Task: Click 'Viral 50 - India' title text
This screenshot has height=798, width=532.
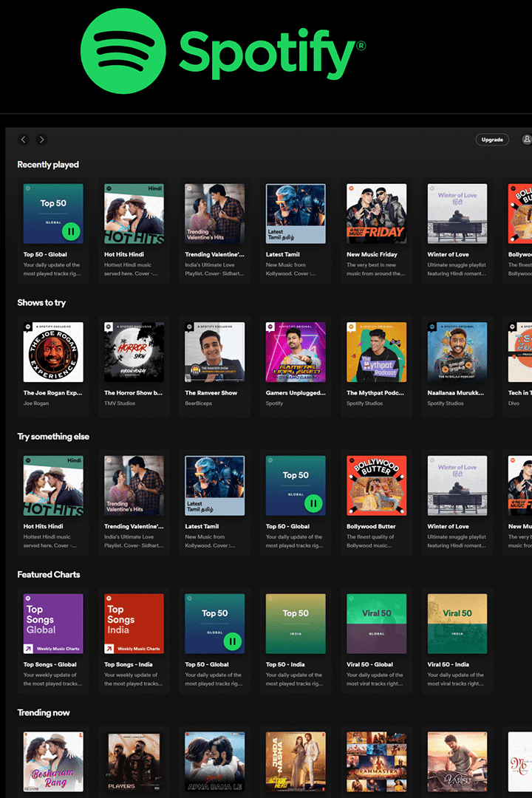Action: [448, 664]
